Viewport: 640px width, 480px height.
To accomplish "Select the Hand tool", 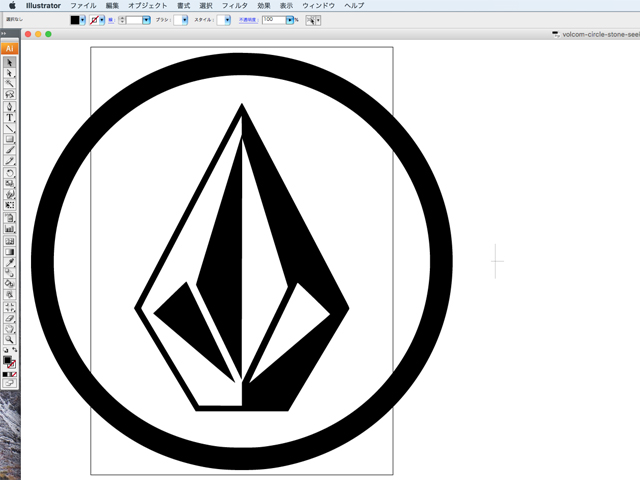I will pos(9,329).
